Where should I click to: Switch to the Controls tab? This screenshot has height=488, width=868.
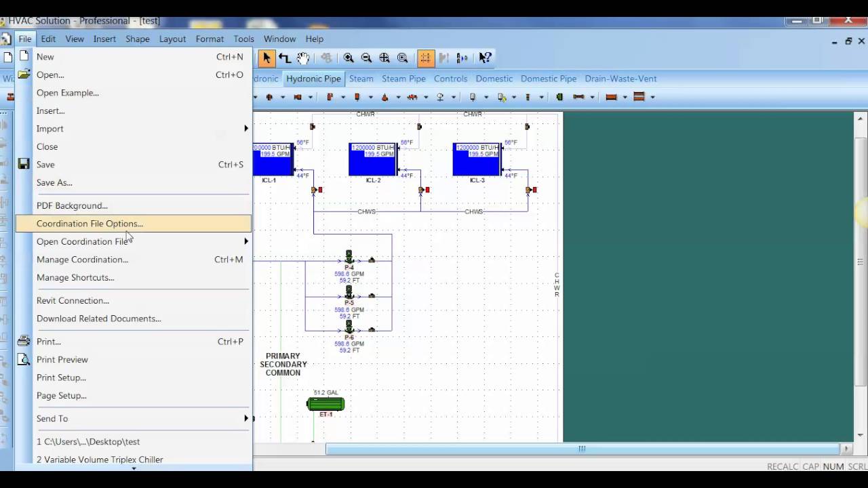450,79
